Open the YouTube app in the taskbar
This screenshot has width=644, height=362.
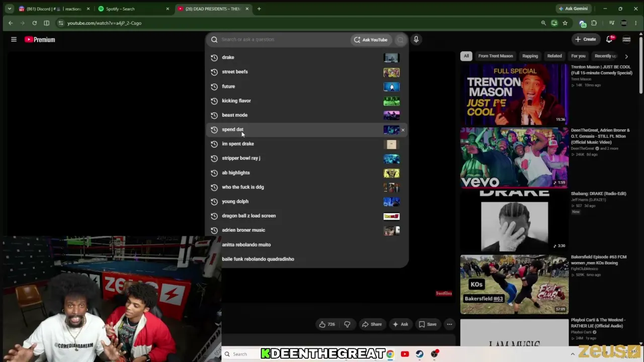coord(405,354)
